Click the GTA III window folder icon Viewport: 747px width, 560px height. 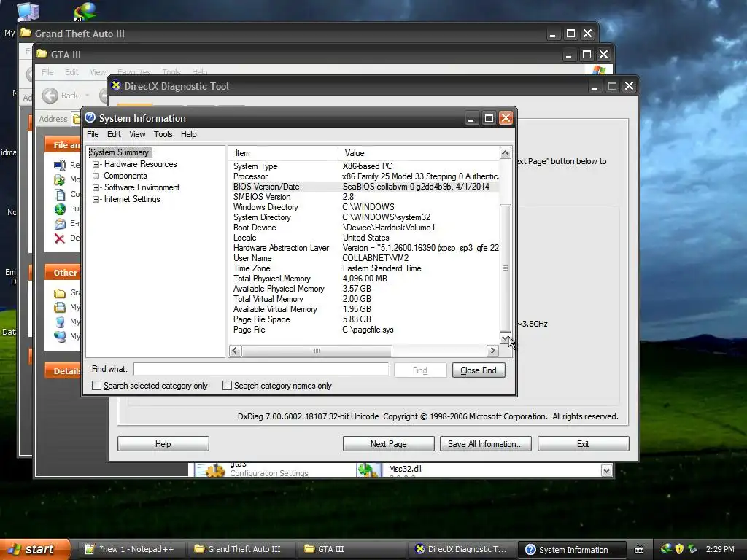click(x=42, y=54)
